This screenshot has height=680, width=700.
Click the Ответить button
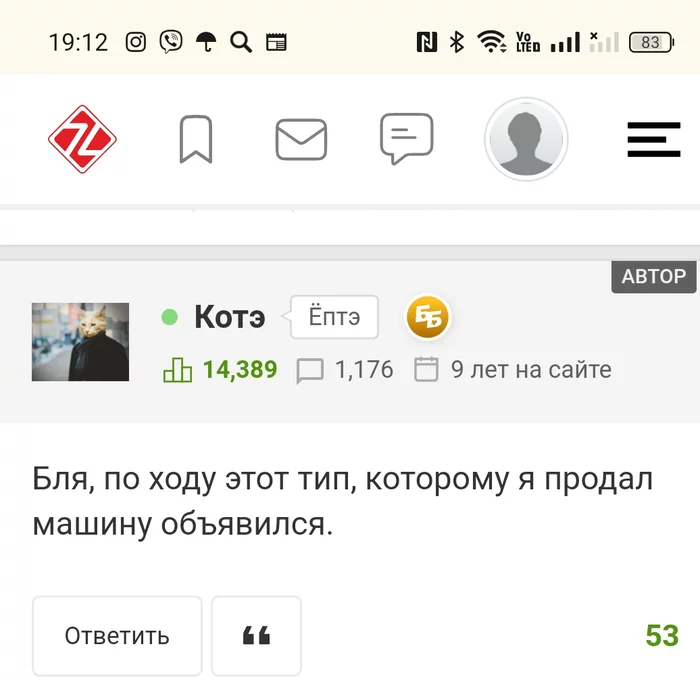click(117, 636)
